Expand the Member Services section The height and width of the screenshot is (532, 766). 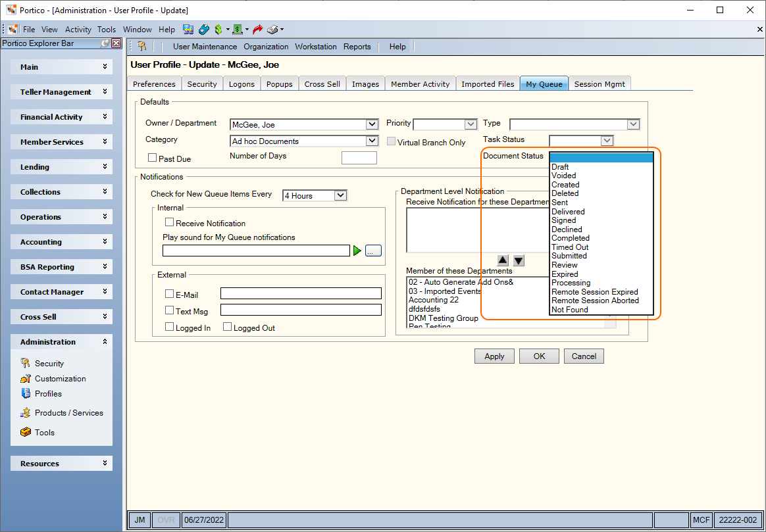[x=62, y=142]
